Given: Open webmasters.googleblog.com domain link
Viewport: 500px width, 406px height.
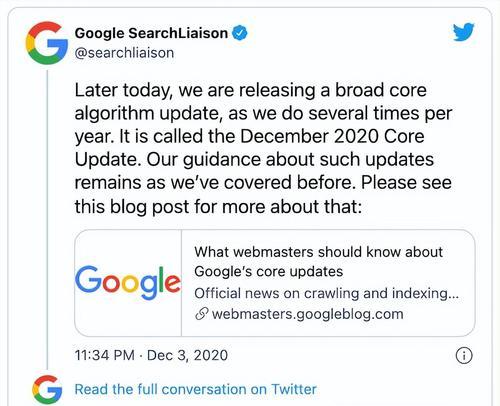Looking at the screenshot, I should [x=307, y=314].
